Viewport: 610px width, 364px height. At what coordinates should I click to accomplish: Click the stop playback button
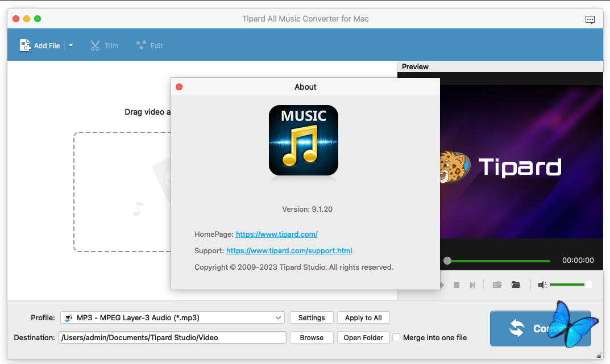click(x=457, y=285)
